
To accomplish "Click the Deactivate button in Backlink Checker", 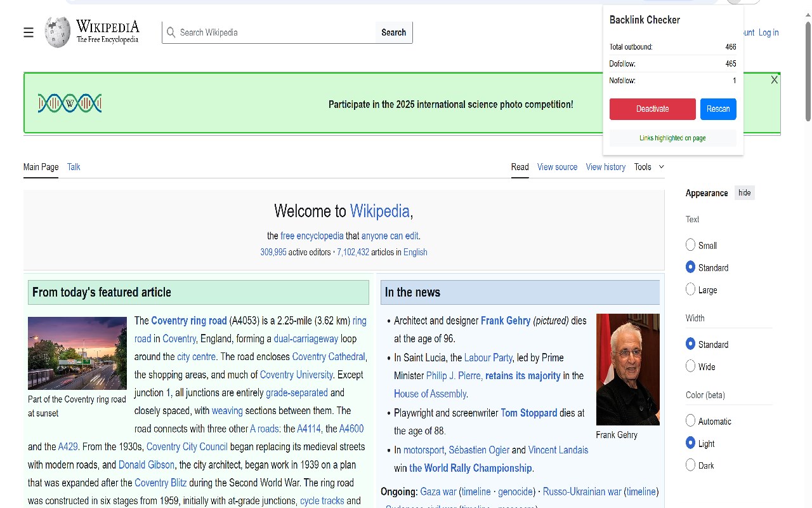I will click(652, 109).
